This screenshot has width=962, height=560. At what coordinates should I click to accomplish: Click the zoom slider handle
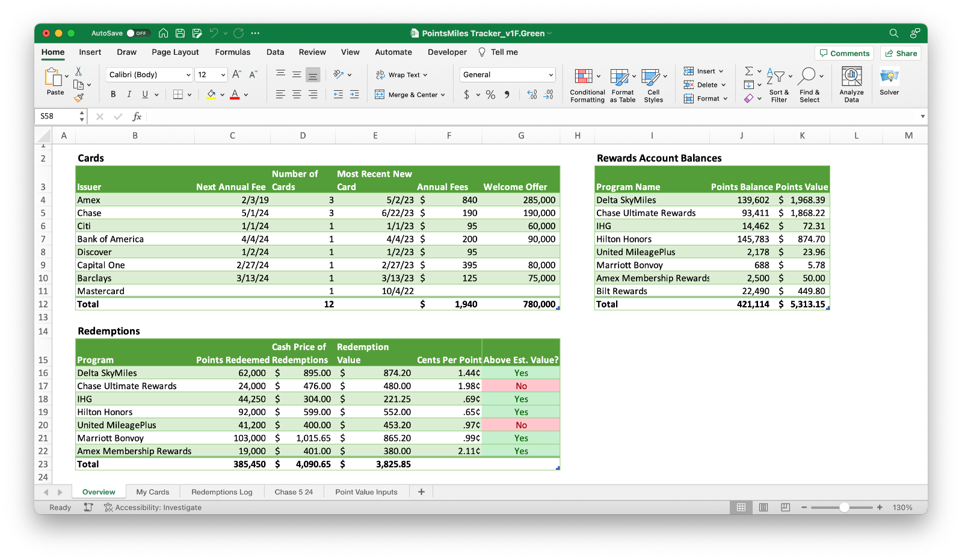[x=845, y=508]
